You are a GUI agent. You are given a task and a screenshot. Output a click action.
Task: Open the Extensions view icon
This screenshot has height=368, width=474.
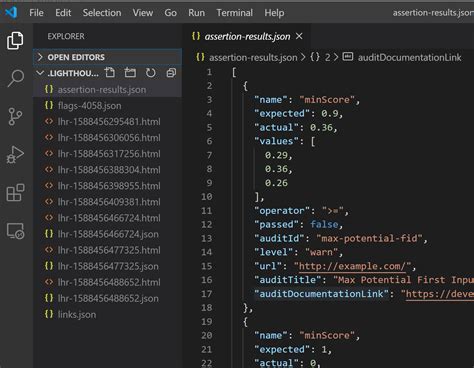(x=15, y=192)
